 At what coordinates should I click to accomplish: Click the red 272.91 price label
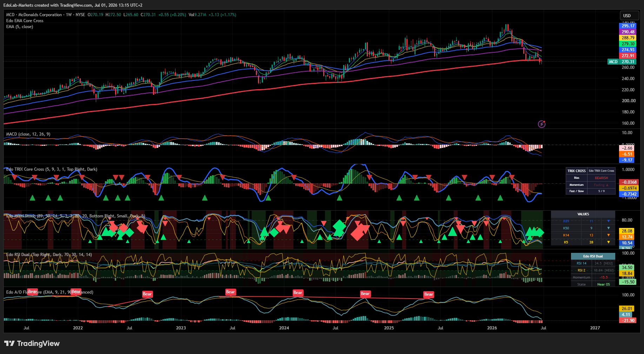(x=628, y=56)
